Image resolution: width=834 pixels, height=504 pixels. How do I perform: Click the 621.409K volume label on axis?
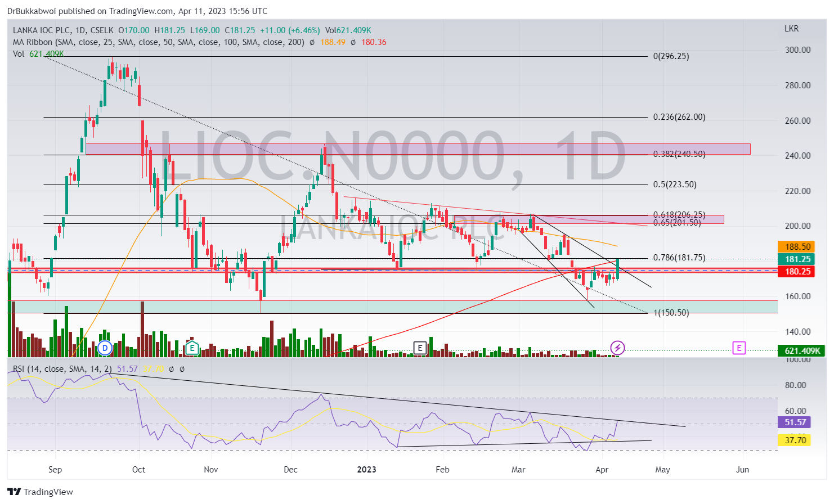point(802,351)
